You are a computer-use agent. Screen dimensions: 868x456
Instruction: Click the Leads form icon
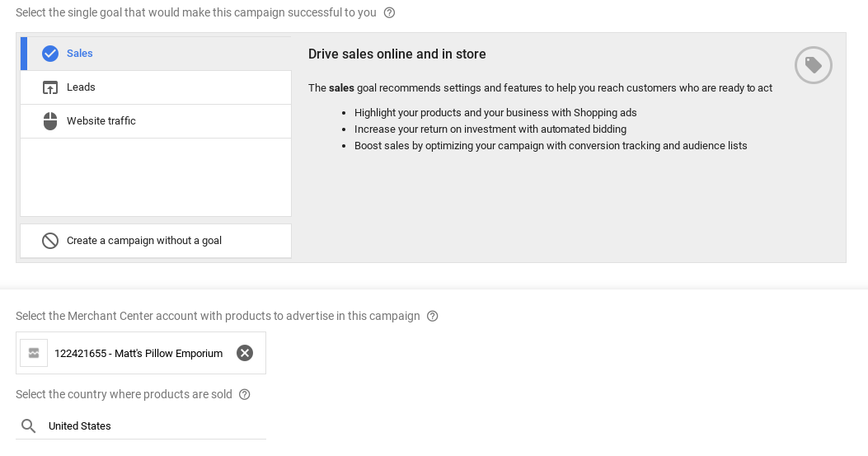[50, 87]
